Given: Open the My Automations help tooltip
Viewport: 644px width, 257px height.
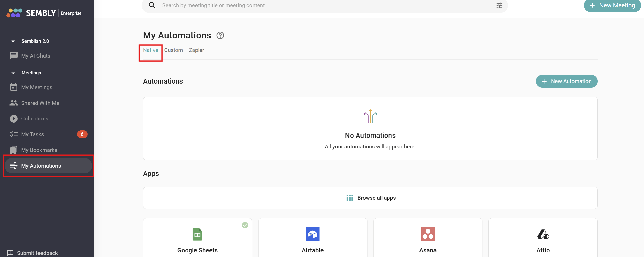Looking at the screenshot, I should tap(220, 35).
